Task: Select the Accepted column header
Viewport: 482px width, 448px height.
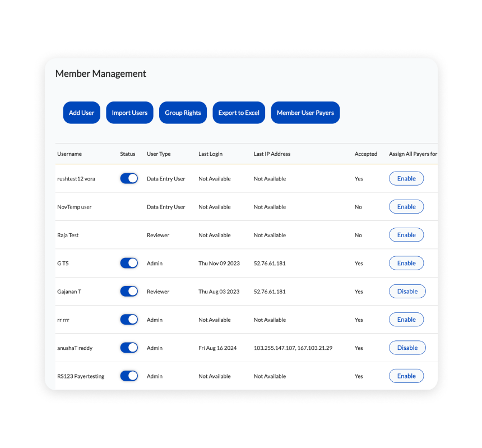Action: (366, 154)
